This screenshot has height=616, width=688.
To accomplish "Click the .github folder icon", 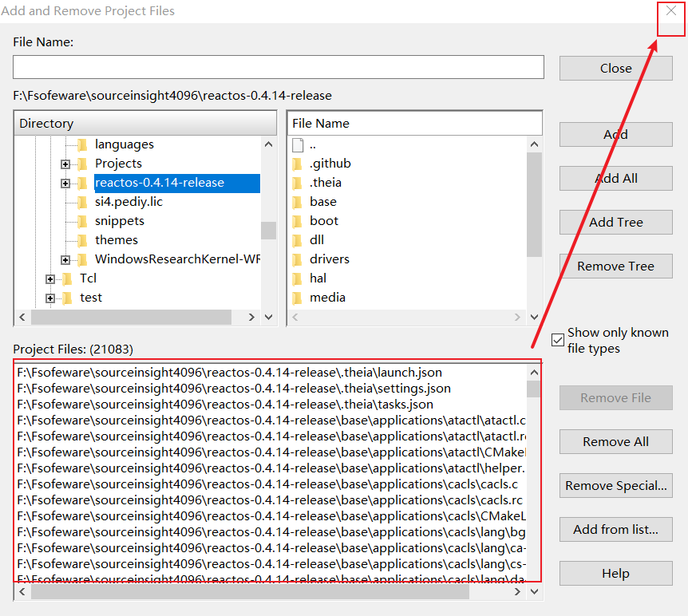I will (x=297, y=164).
